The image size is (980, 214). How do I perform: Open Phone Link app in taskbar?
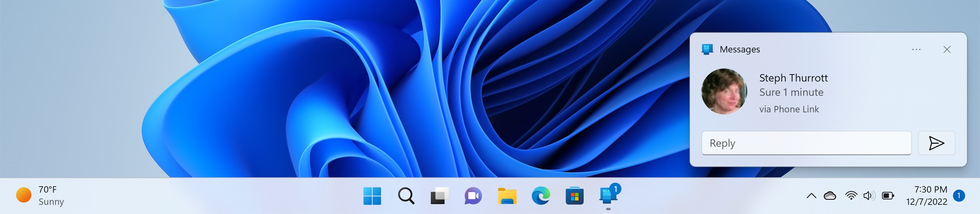pos(607,196)
